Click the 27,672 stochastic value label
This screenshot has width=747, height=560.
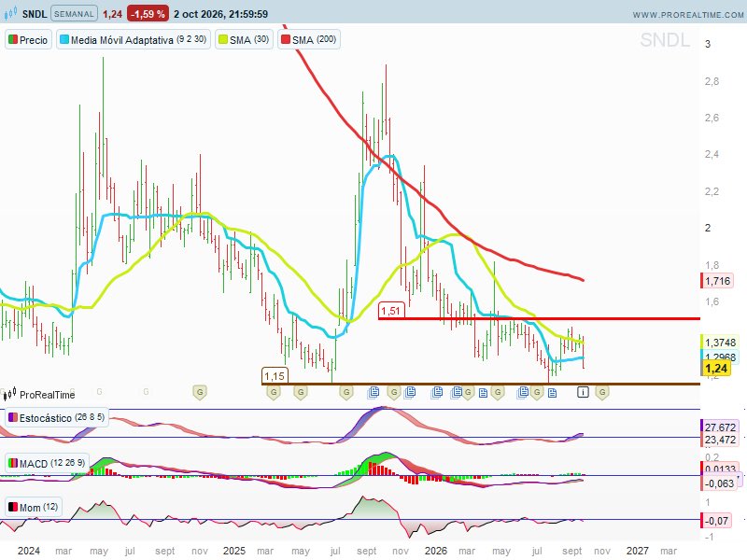click(719, 427)
